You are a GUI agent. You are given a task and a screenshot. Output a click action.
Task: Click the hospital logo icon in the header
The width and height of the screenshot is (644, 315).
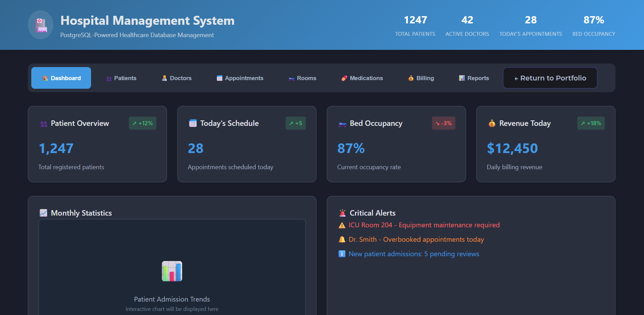coord(40,25)
